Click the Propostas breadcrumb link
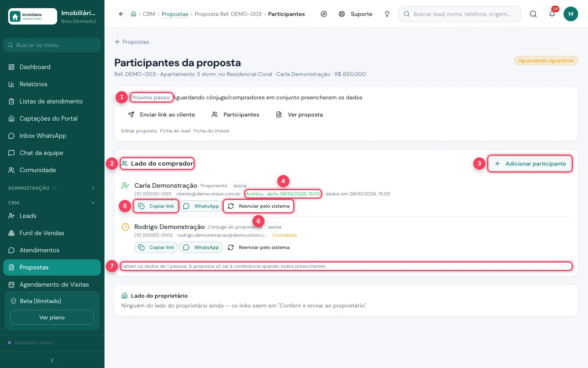588x368 pixels. tap(175, 14)
